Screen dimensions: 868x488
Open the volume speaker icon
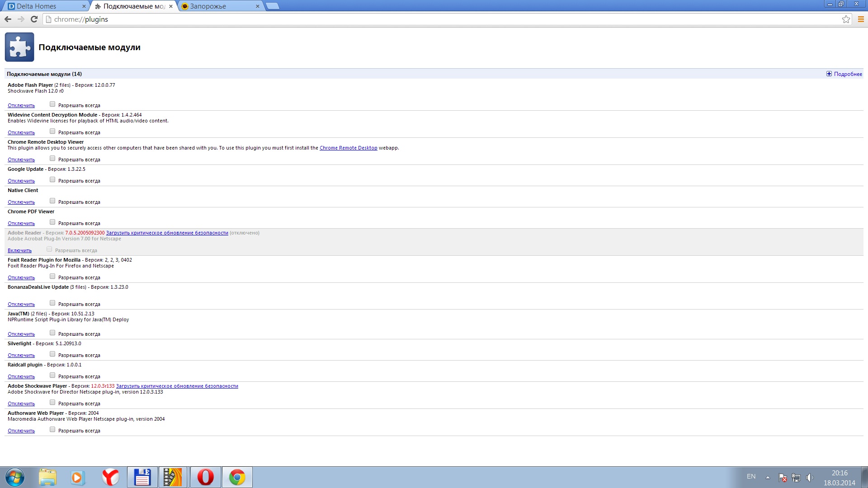point(810,478)
